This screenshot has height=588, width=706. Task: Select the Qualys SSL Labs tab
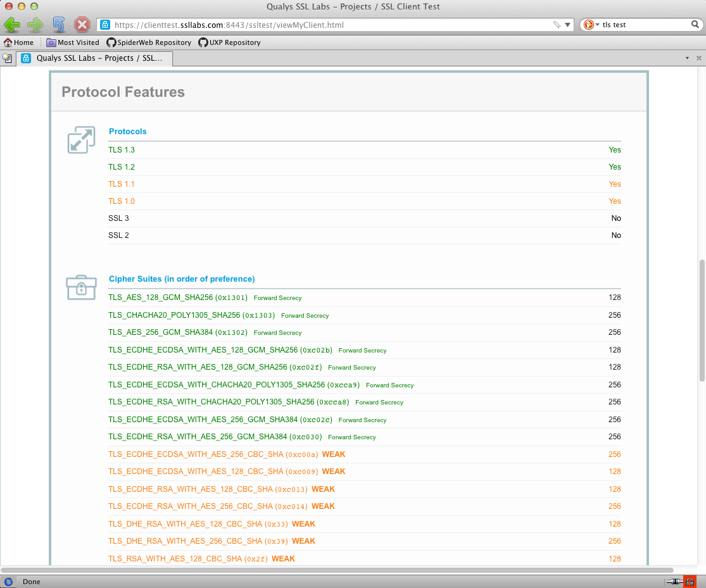pyautogui.click(x=94, y=58)
